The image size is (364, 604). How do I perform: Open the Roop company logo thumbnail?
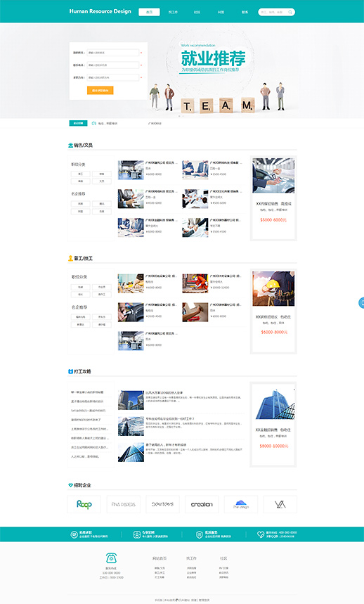click(84, 504)
